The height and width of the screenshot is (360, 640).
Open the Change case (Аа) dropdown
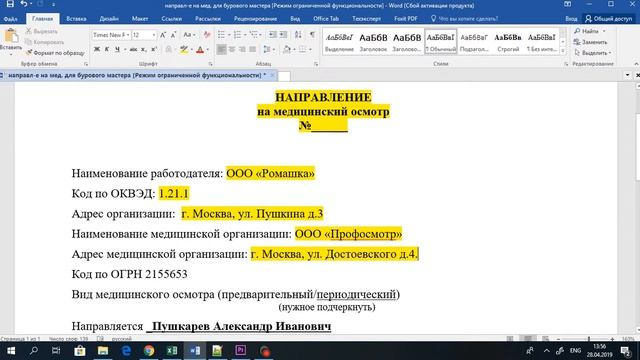189,35
